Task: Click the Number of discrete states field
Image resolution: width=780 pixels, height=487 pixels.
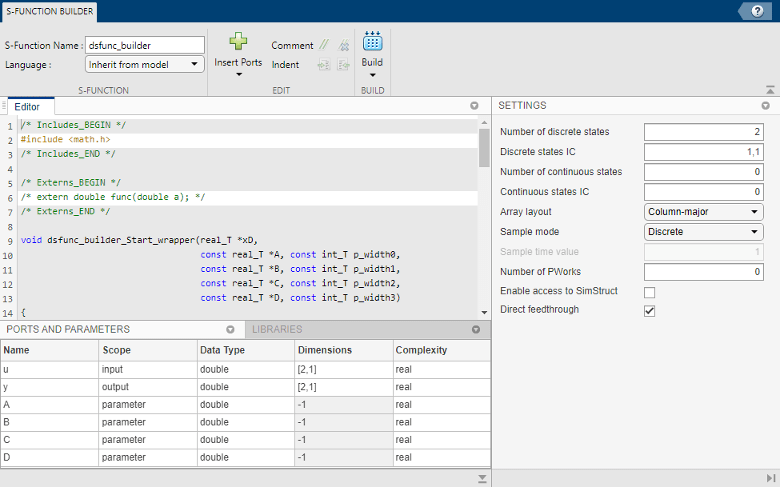Action: tap(704, 132)
